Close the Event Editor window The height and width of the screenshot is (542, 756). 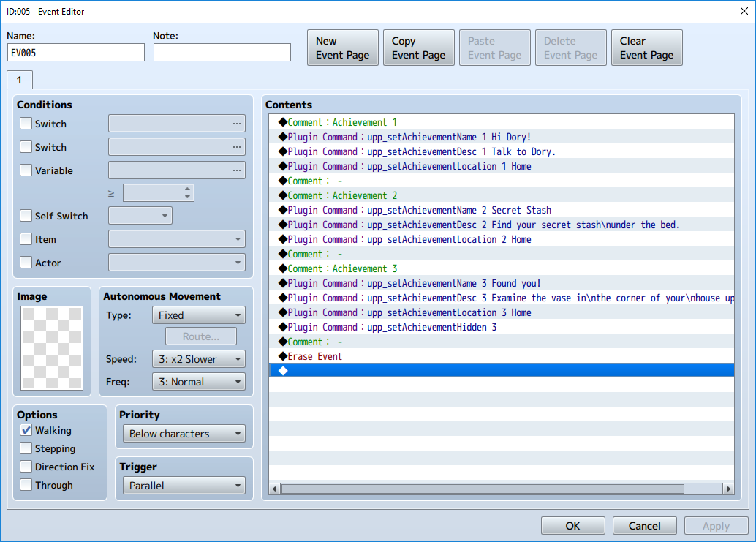click(x=744, y=11)
